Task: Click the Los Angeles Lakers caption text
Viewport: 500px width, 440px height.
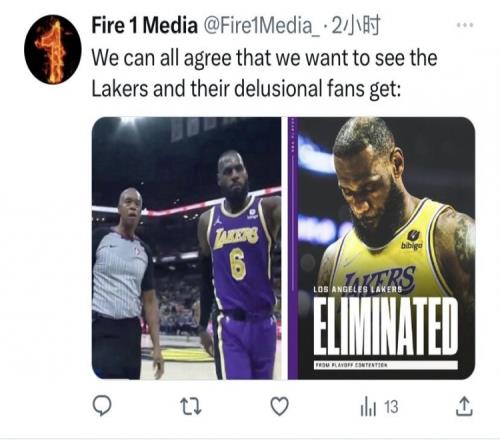Action: point(358,290)
